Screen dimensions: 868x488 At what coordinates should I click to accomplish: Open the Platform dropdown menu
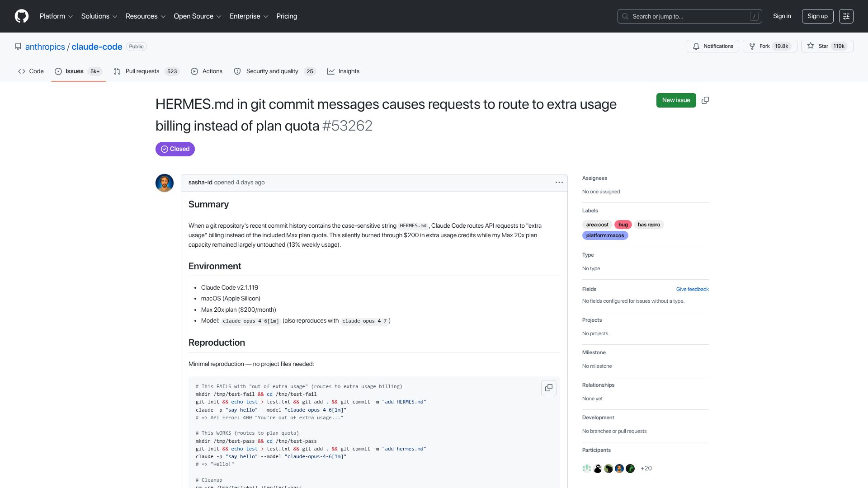click(56, 16)
